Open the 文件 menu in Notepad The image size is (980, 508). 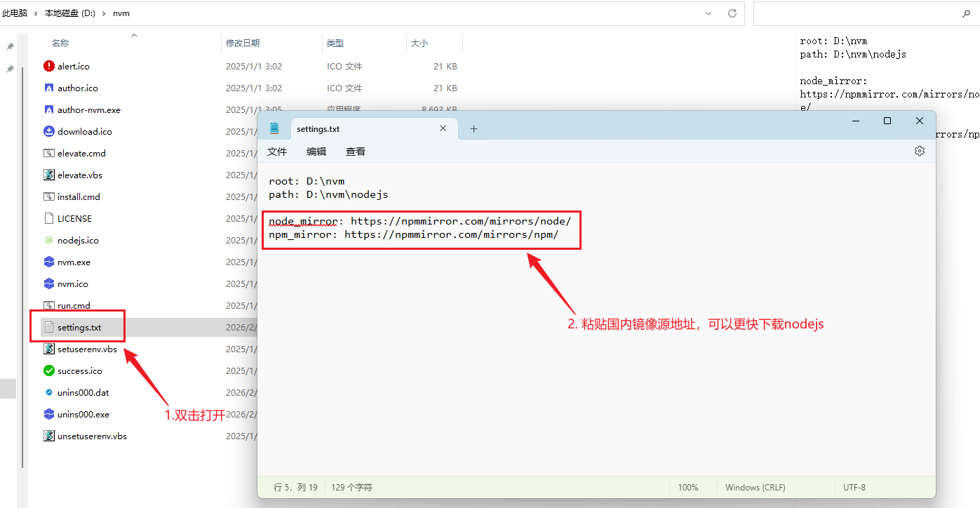pyautogui.click(x=277, y=151)
